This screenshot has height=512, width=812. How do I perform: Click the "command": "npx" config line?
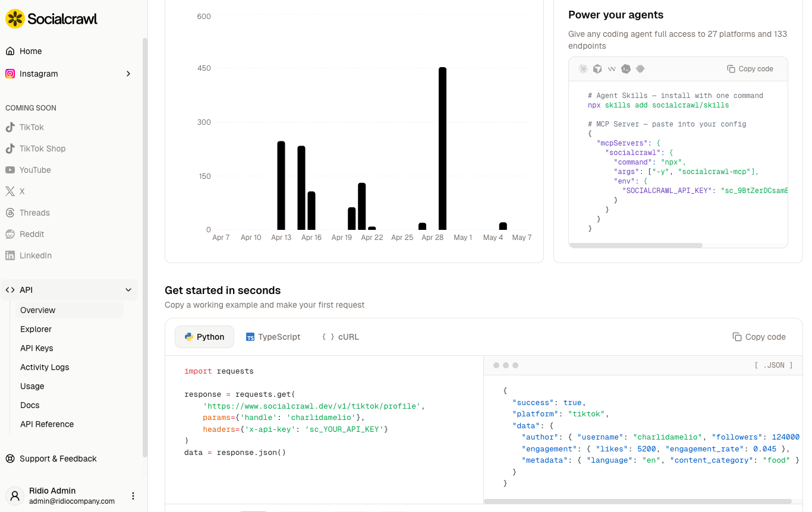(x=650, y=162)
